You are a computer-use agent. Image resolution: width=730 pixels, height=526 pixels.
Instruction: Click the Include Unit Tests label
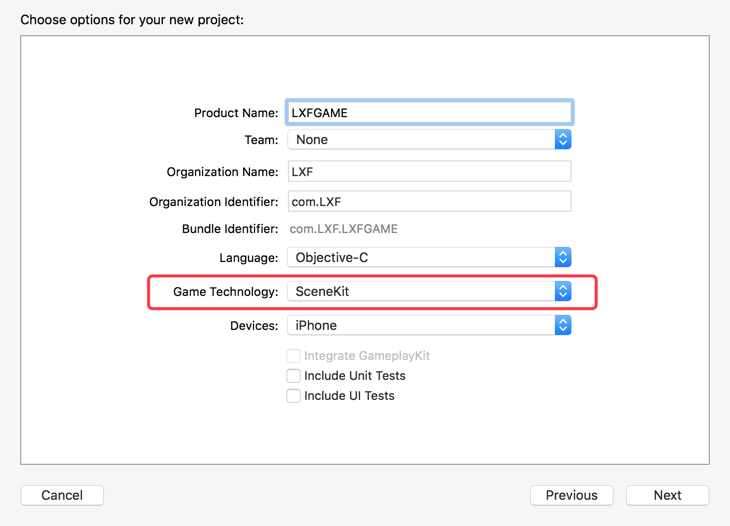pyautogui.click(x=355, y=376)
